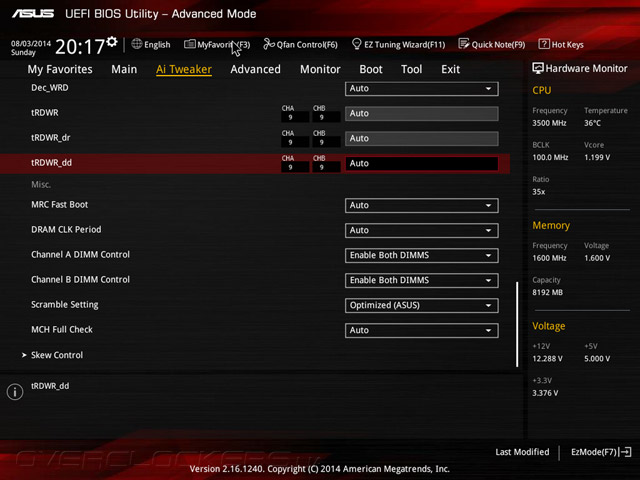Click BCLK value 100.0 MHz
640x480 pixels.
[550, 157]
